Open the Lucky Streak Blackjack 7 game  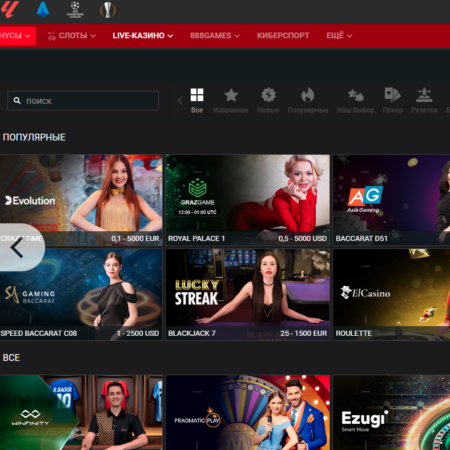(248, 295)
